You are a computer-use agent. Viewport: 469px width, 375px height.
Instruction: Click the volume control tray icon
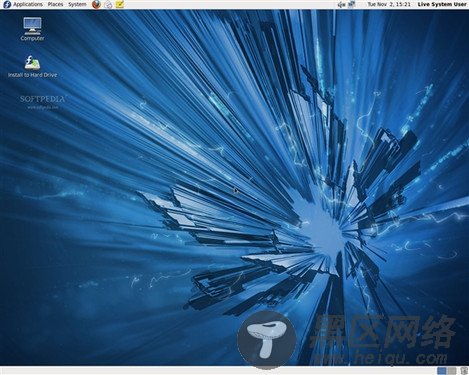340,5
